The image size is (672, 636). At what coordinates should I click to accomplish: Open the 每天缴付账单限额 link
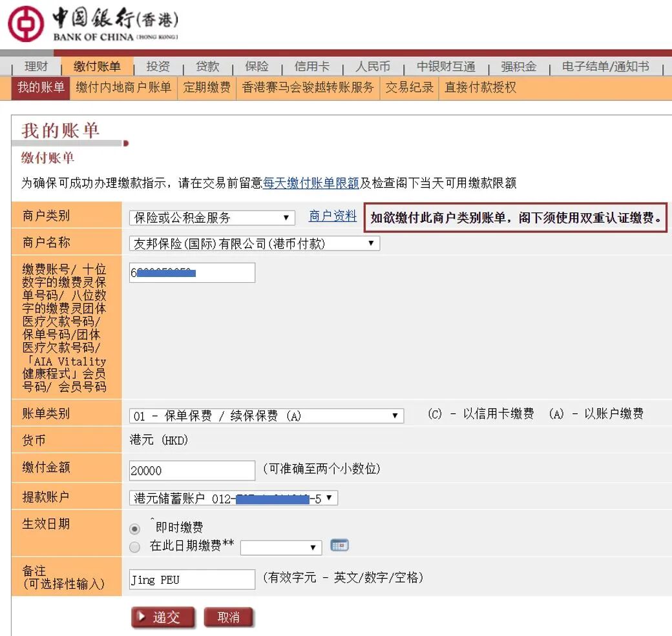[311, 183]
